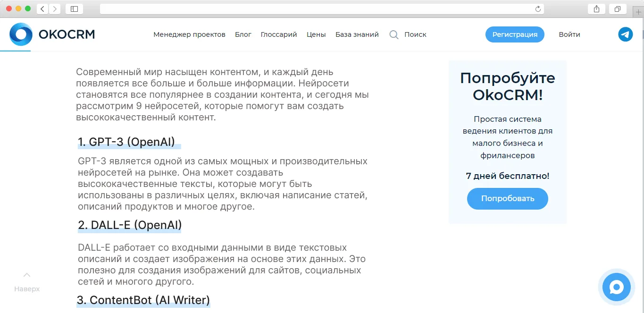
Task: Click OKOCRM brand name text
Action: coord(67,34)
